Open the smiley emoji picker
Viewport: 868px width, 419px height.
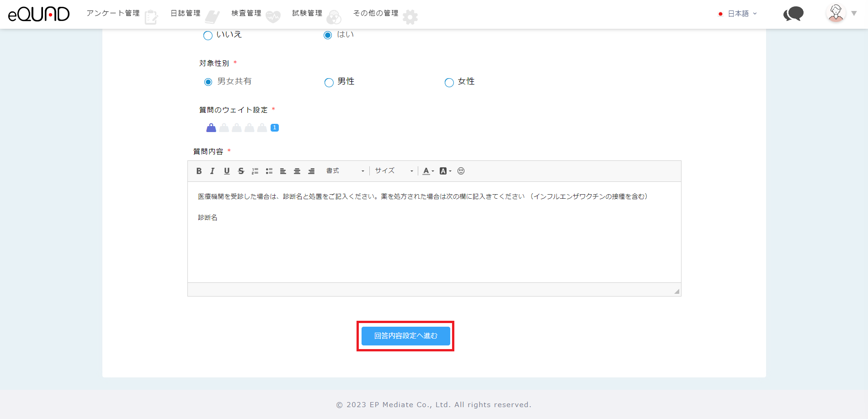click(x=461, y=171)
